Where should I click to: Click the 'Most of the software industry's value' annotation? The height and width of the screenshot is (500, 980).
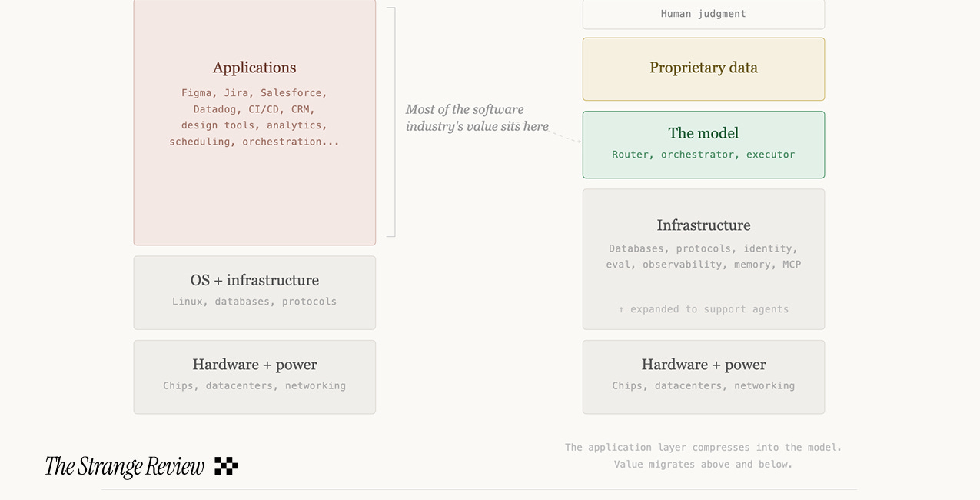(477, 118)
